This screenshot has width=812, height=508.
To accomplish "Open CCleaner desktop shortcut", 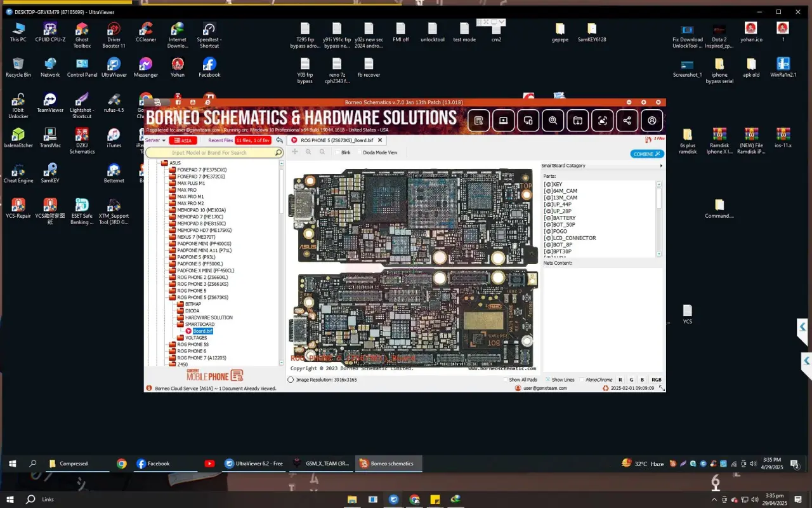I will click(x=146, y=34).
